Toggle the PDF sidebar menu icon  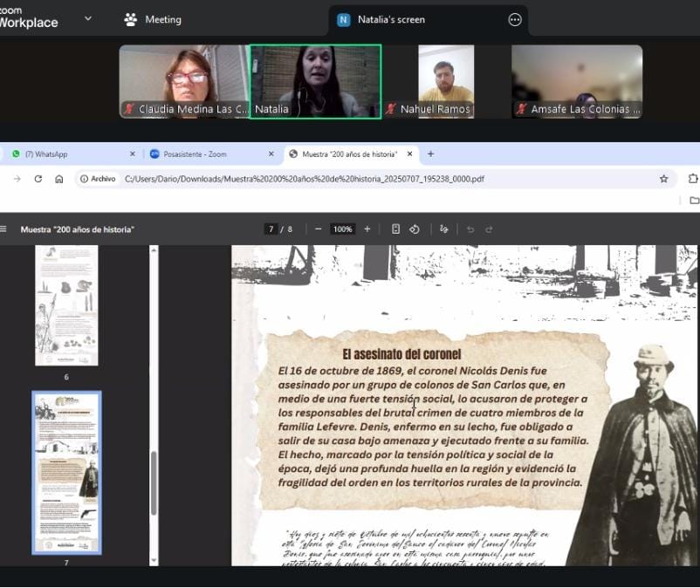[3, 229]
